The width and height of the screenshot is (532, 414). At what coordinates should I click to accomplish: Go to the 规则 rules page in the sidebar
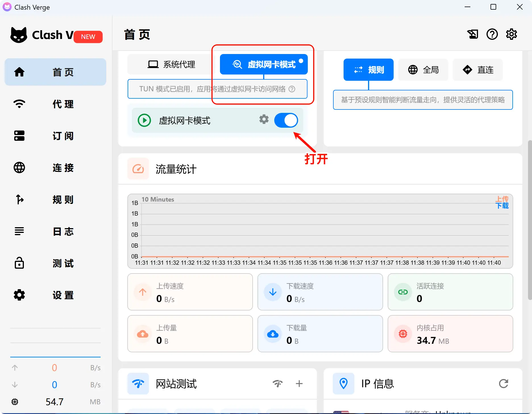[x=55, y=199]
